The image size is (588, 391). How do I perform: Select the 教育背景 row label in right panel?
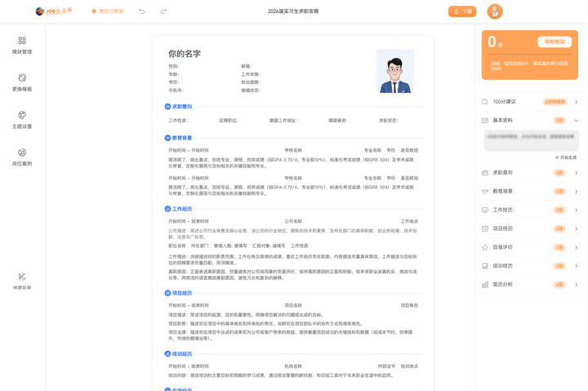502,191
